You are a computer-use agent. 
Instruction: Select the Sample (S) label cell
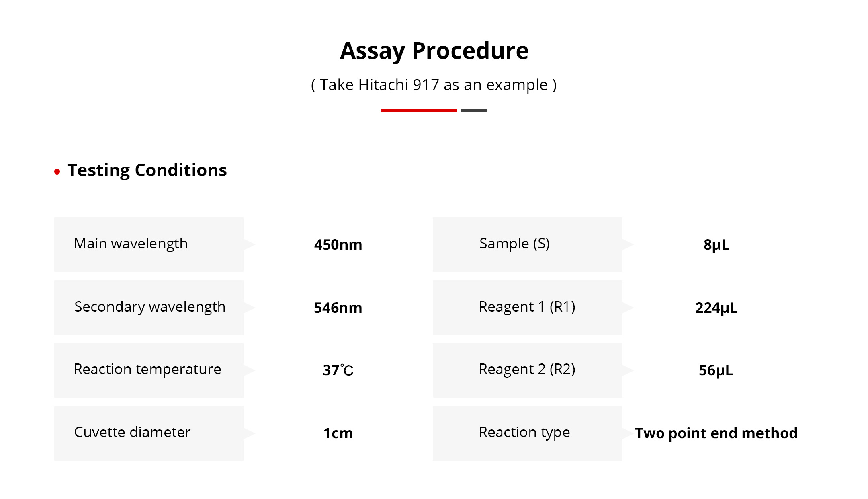tap(527, 244)
